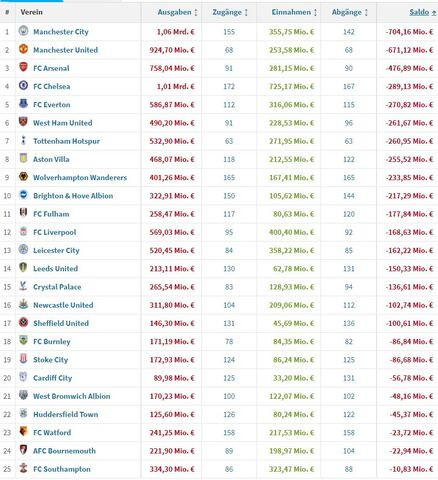The width and height of the screenshot is (438, 480).
Task: Open the Newcastle United club link
Action: pyautogui.click(x=63, y=305)
